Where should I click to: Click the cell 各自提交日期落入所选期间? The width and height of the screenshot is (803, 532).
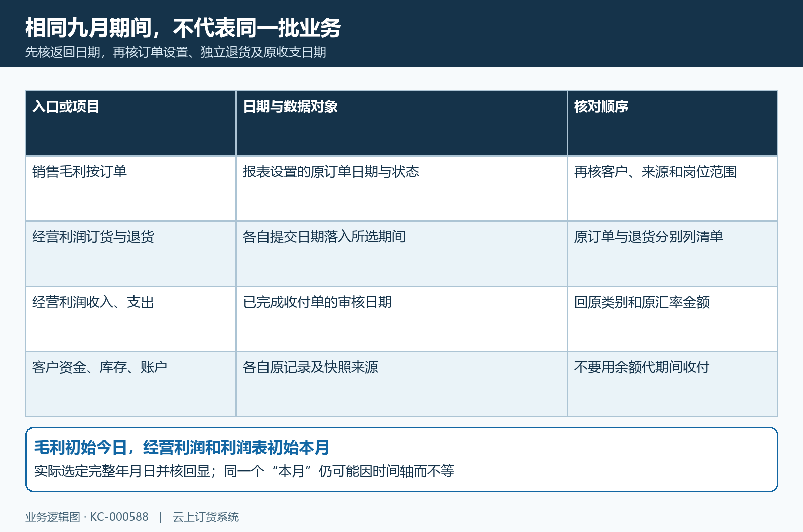click(x=401, y=253)
